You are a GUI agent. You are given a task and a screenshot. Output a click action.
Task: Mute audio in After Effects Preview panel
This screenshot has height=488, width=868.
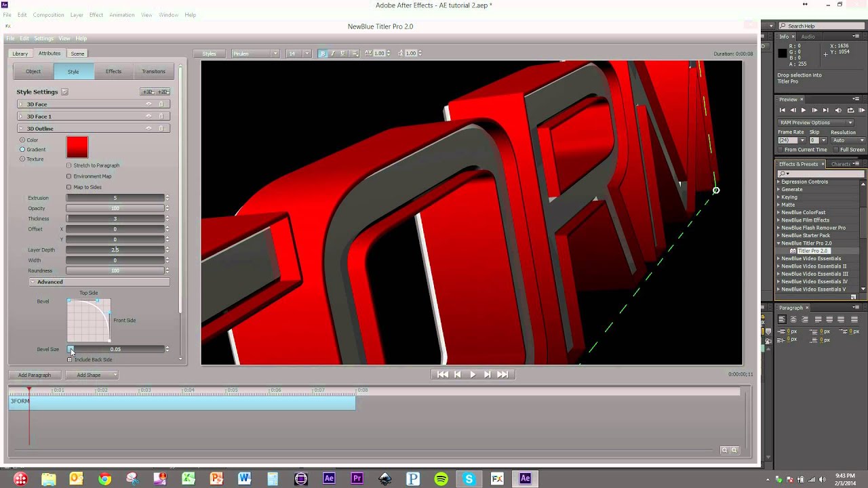pyautogui.click(x=839, y=110)
